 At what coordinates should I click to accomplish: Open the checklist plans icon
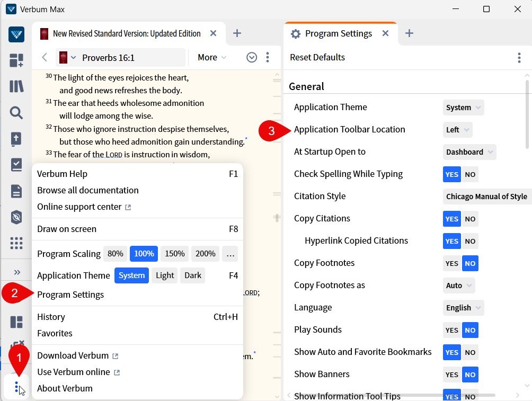click(16, 165)
